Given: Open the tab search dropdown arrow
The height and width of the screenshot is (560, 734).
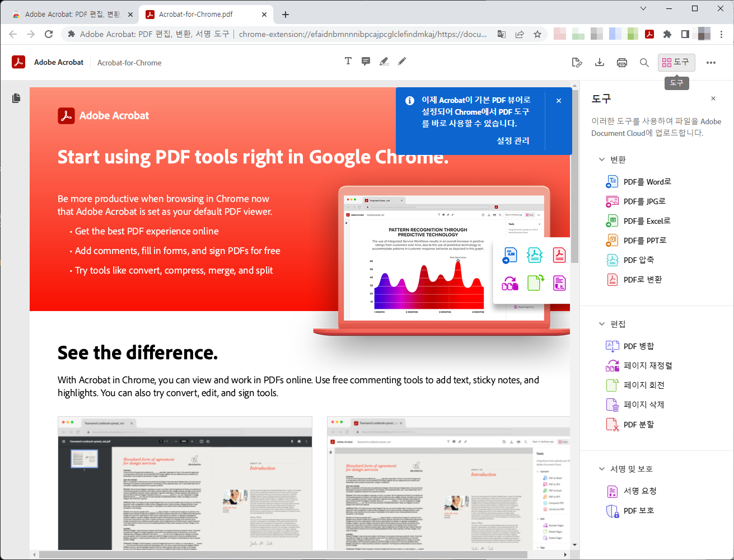Looking at the screenshot, I should point(643,8).
